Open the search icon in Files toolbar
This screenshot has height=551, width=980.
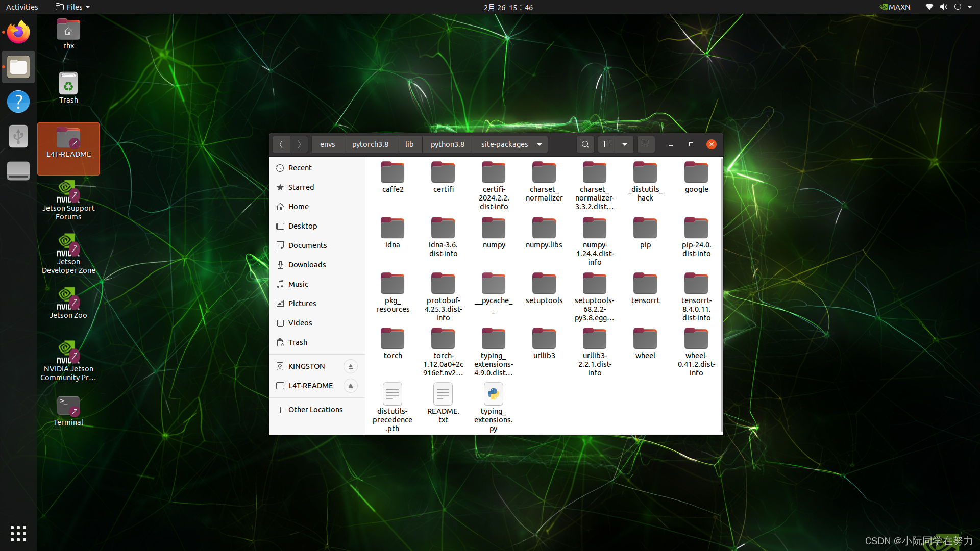(585, 144)
